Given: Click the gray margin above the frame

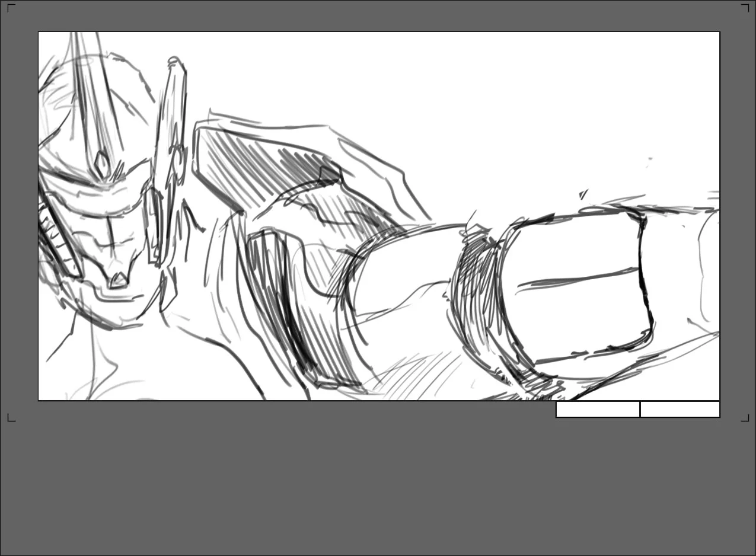Looking at the screenshot, I should [x=379, y=17].
